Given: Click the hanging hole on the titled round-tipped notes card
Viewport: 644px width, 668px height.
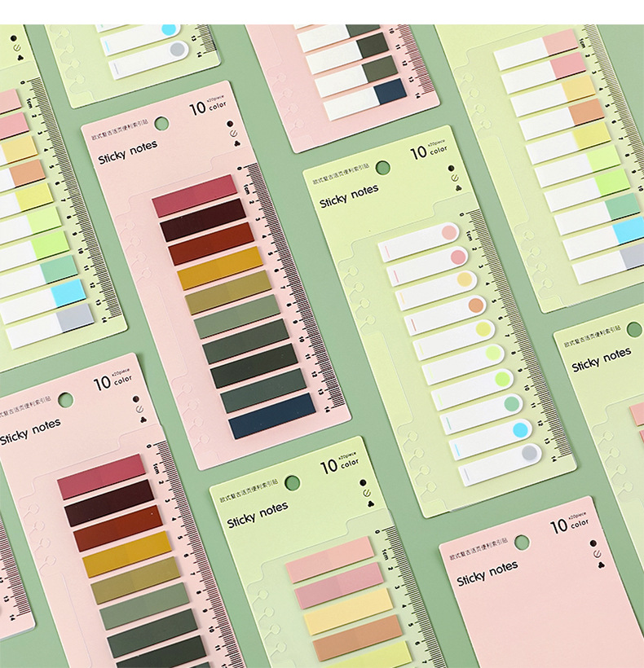Looking at the screenshot, I should [383, 168].
